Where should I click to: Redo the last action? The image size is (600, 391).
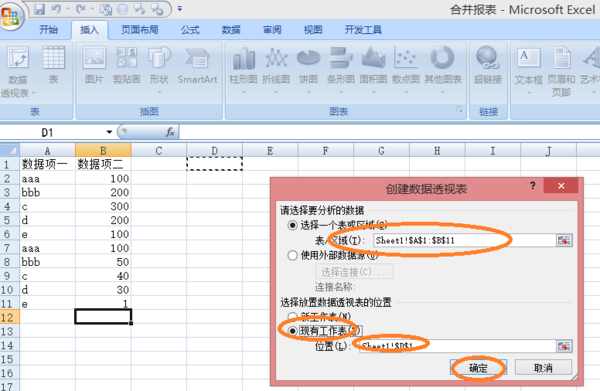point(81,9)
